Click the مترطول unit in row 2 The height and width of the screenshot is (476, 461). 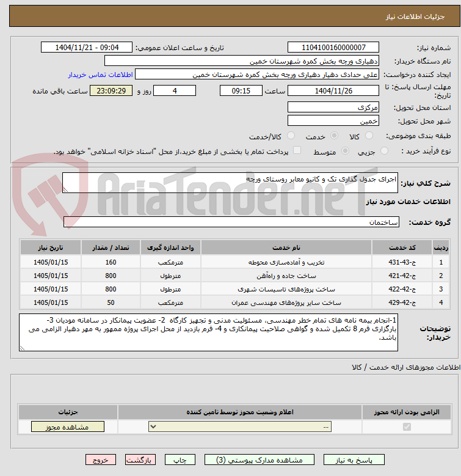(x=170, y=276)
